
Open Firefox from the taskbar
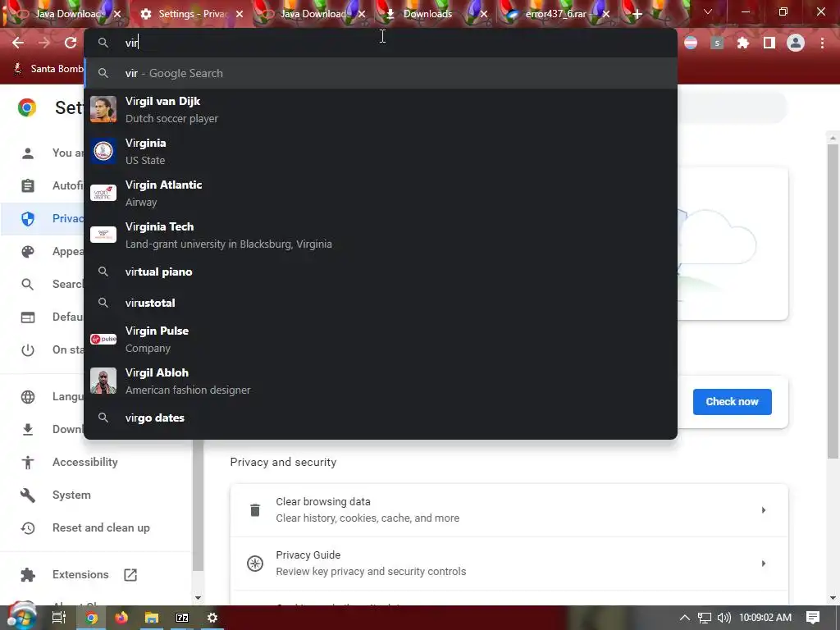121,618
